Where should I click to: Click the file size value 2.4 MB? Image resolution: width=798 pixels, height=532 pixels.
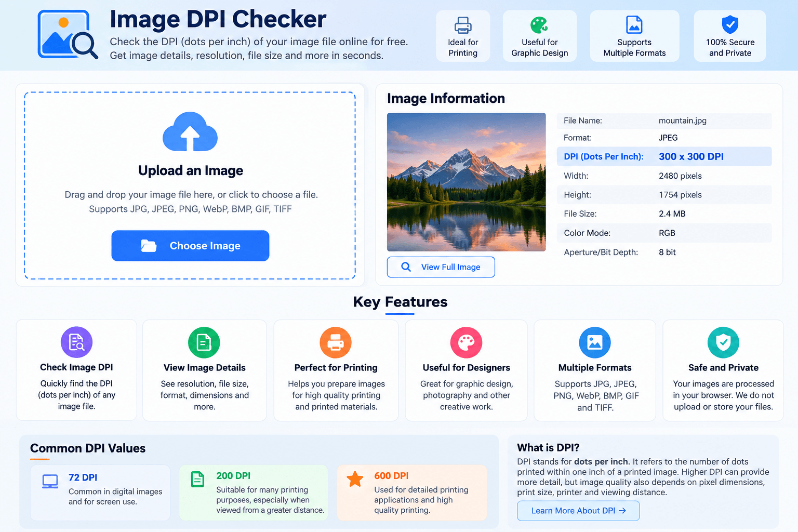click(x=672, y=214)
